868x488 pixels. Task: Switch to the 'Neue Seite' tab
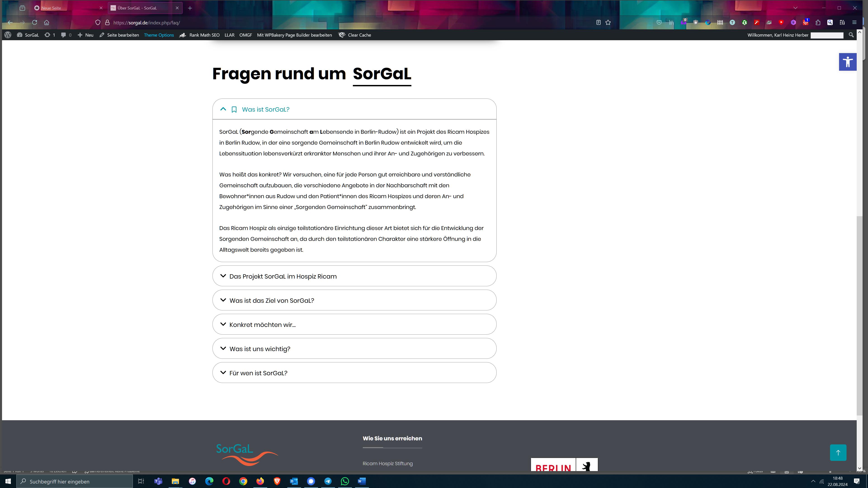[x=51, y=8]
